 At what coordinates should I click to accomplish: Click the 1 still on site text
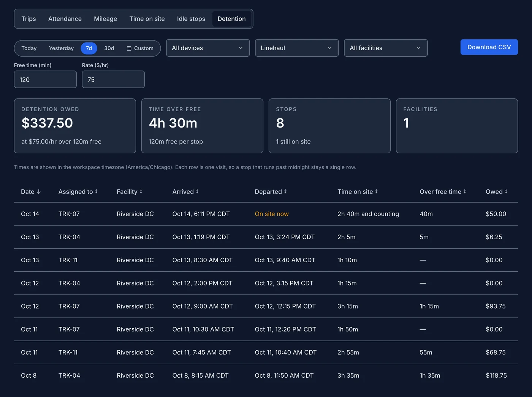tap(293, 142)
